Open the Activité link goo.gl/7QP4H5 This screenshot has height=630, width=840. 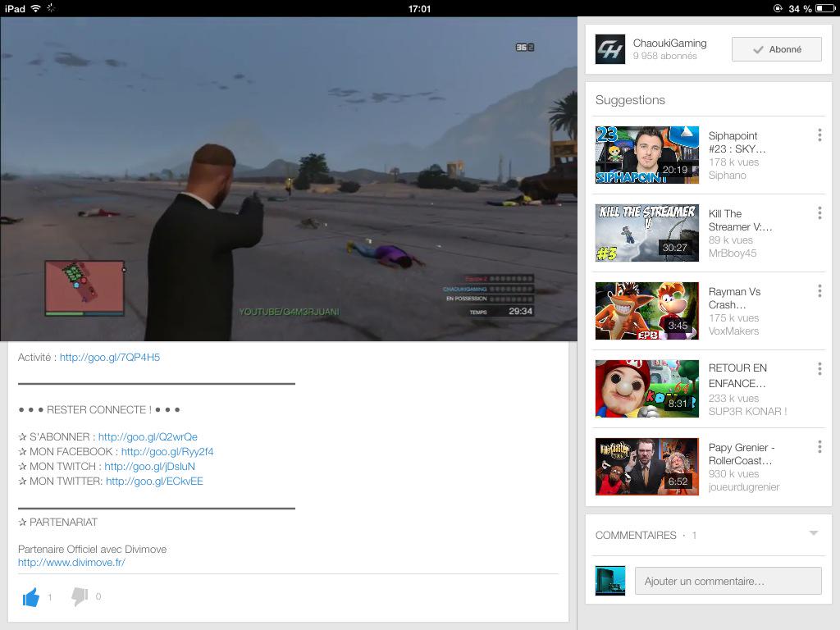pos(110,358)
